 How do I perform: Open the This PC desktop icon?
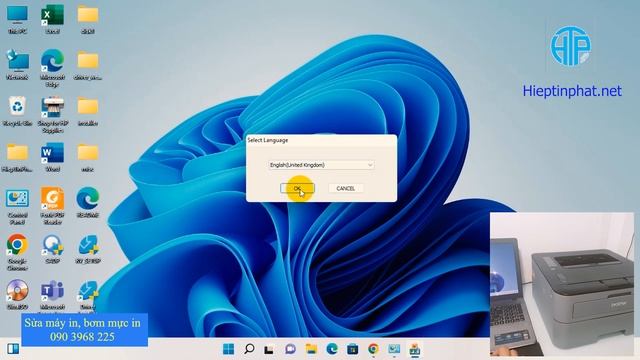(x=17, y=19)
